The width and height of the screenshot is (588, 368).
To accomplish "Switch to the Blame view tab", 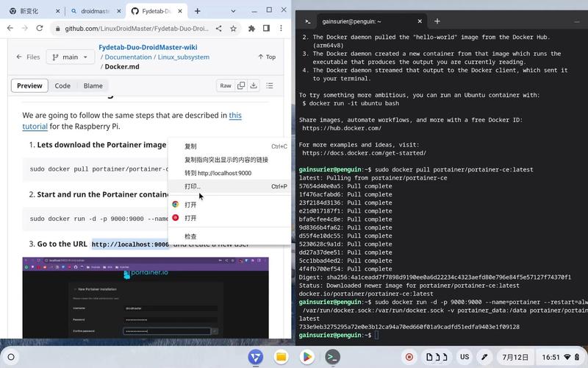I will (x=93, y=85).
